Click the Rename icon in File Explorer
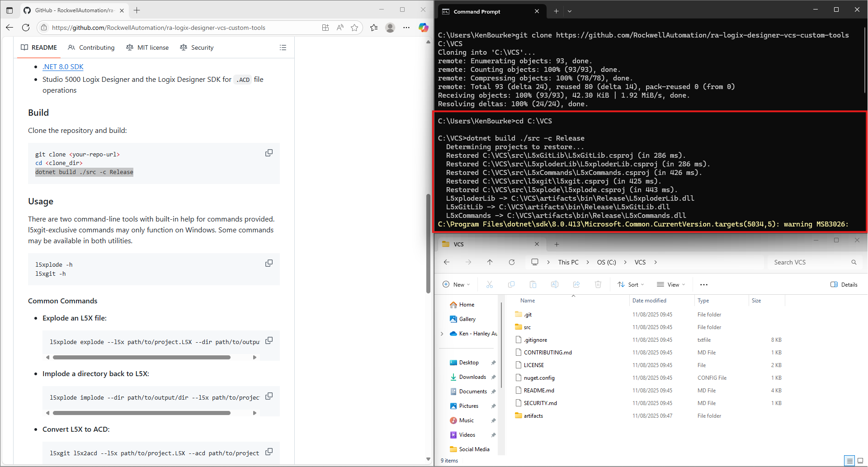 pos(555,284)
